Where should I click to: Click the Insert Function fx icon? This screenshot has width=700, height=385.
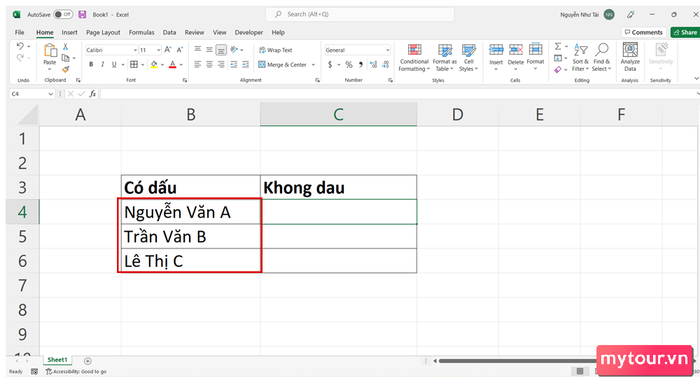tap(92, 94)
